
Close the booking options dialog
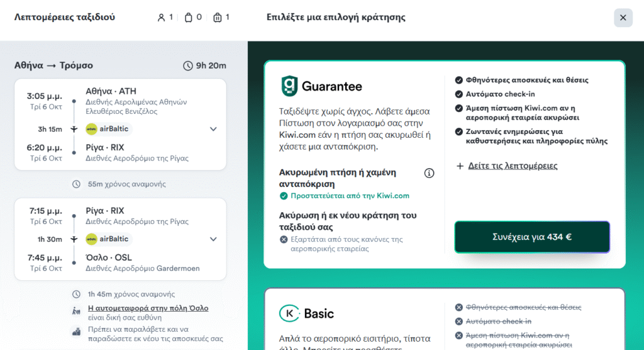623,18
